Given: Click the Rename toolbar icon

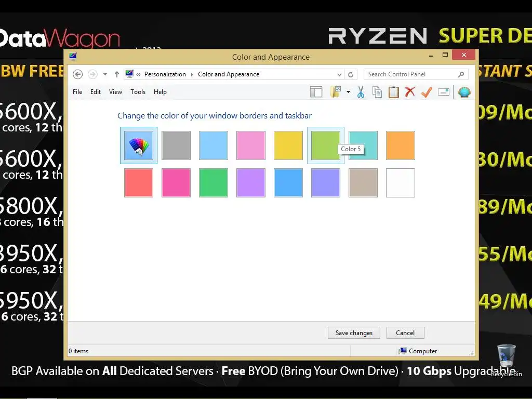Looking at the screenshot, I should [444, 92].
